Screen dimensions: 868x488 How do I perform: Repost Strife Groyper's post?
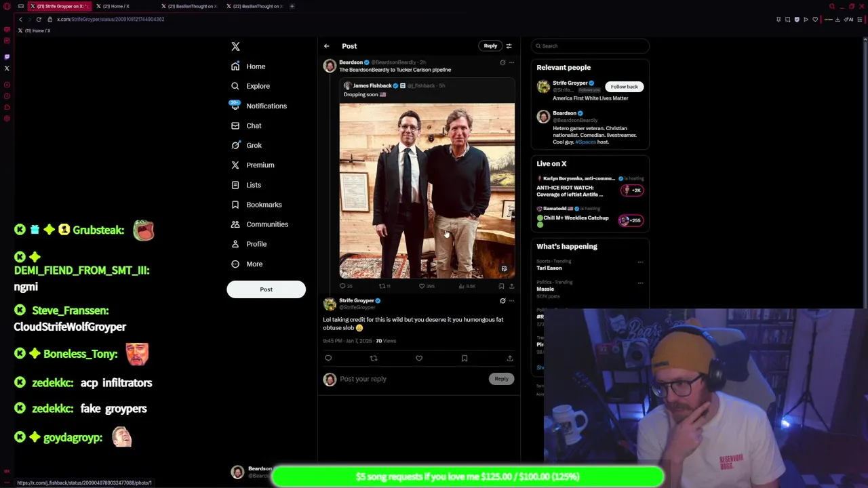tap(374, 358)
